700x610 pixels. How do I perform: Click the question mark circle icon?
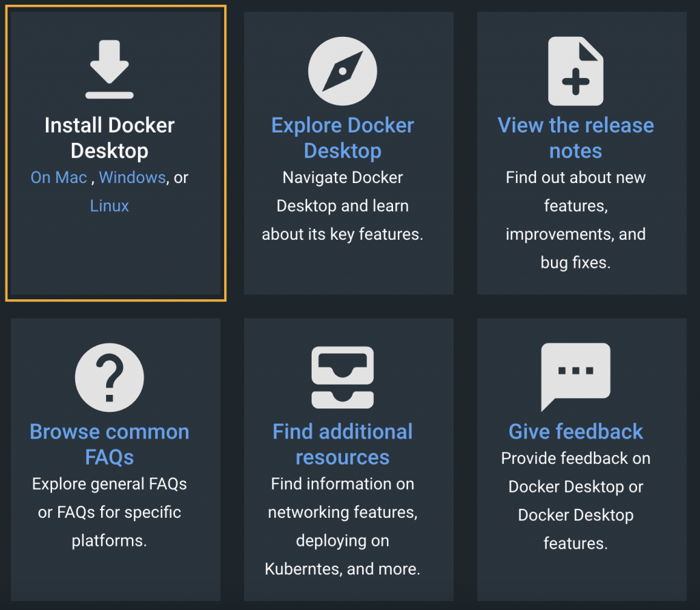[x=109, y=377]
